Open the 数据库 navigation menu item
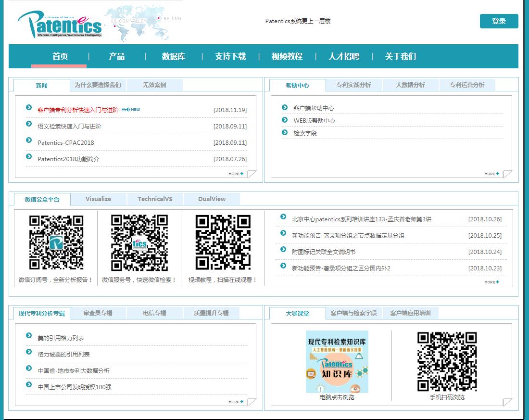 click(174, 56)
